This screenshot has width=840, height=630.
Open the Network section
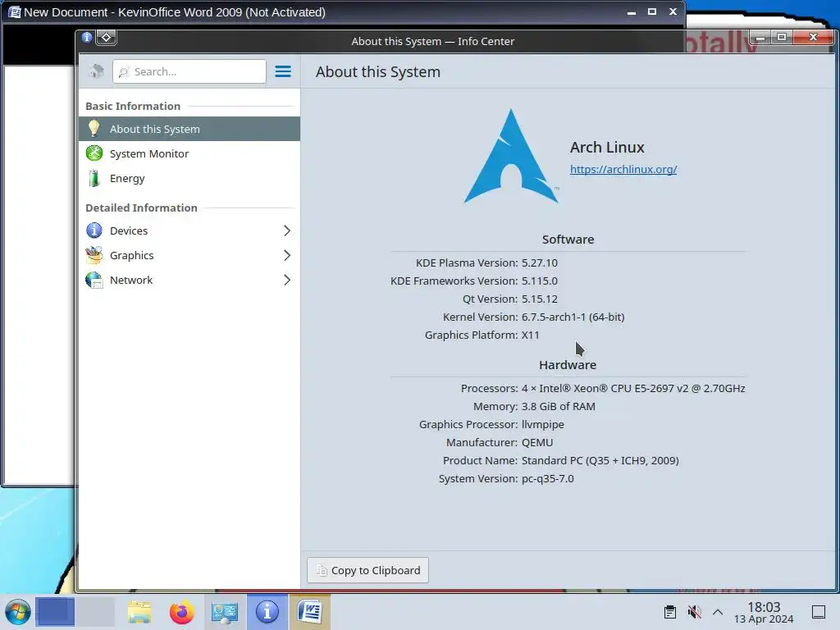189,280
